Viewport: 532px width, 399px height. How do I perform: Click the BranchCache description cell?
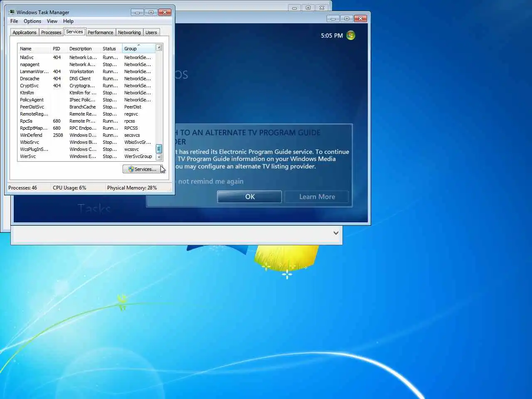pyautogui.click(x=82, y=107)
